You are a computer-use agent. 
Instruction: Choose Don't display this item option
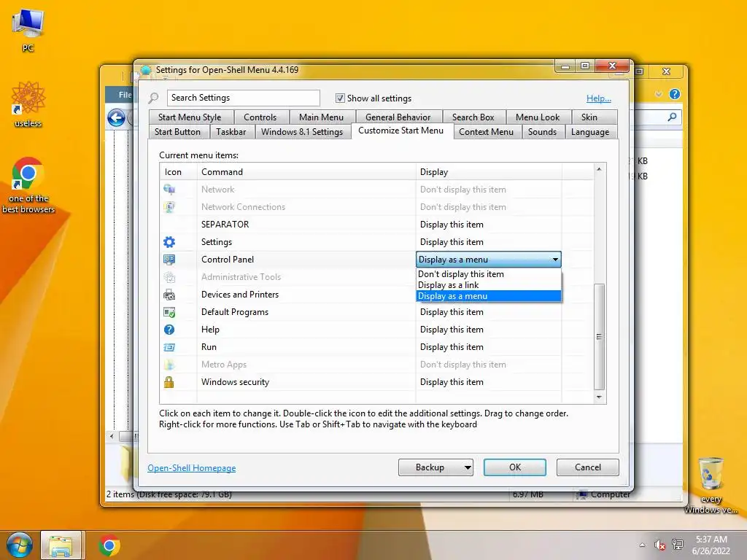[x=488, y=274]
